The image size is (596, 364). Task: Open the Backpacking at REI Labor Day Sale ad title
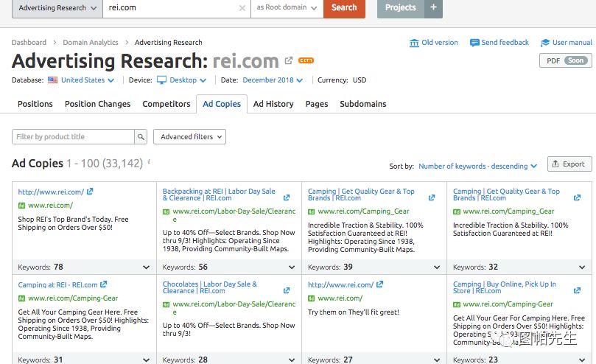coord(219,195)
